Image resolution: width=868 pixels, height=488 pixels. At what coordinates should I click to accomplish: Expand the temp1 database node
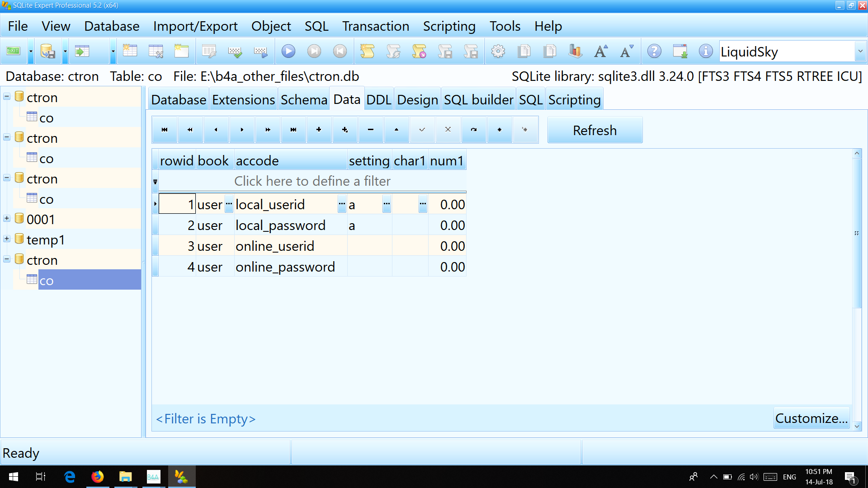point(7,239)
